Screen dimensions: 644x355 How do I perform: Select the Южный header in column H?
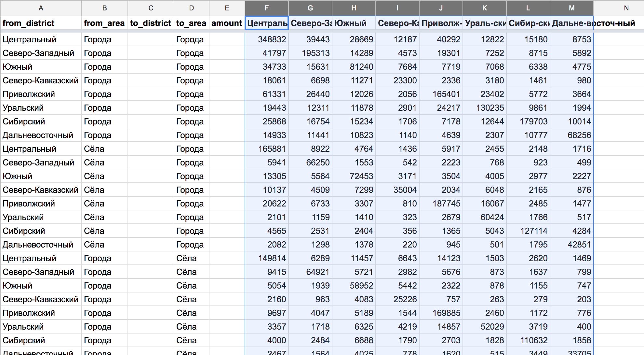[x=354, y=23]
